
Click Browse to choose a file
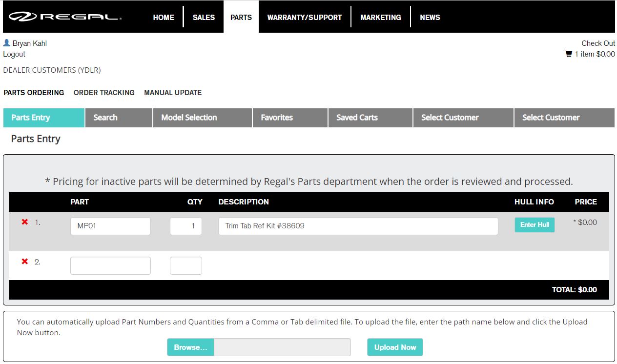190,347
